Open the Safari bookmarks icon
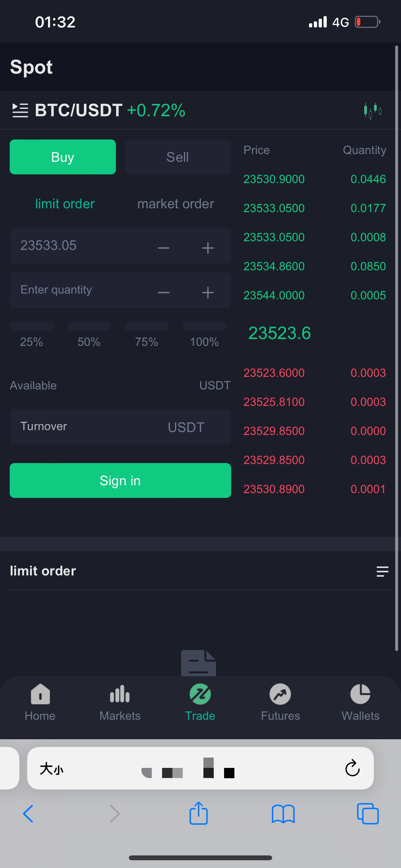 [x=283, y=814]
